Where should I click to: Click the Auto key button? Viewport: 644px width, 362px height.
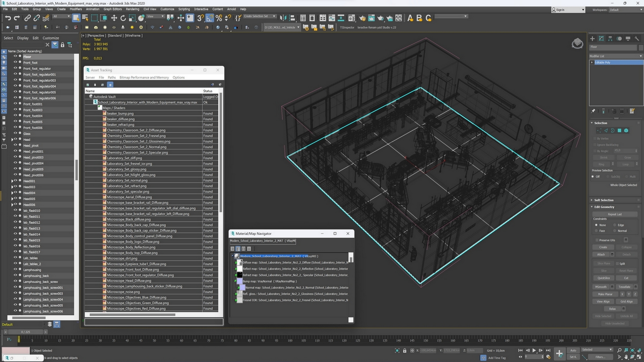(x=573, y=350)
